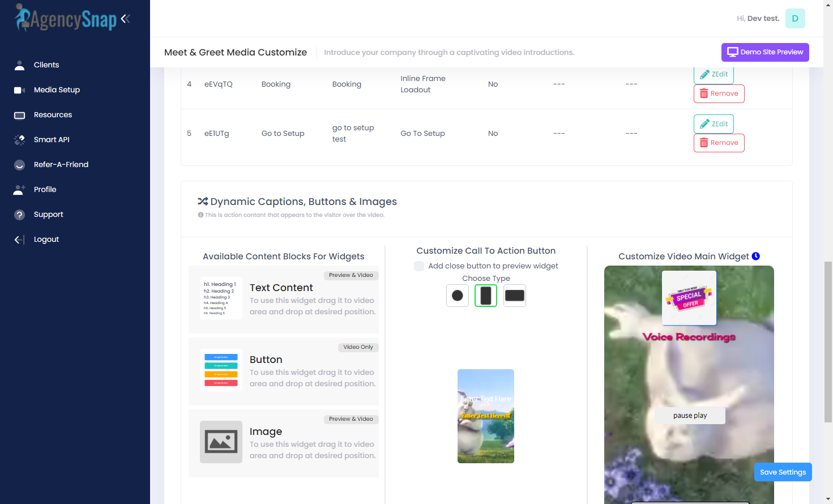
Task: Choose the horizontal rectangle button type
Action: tap(514, 296)
